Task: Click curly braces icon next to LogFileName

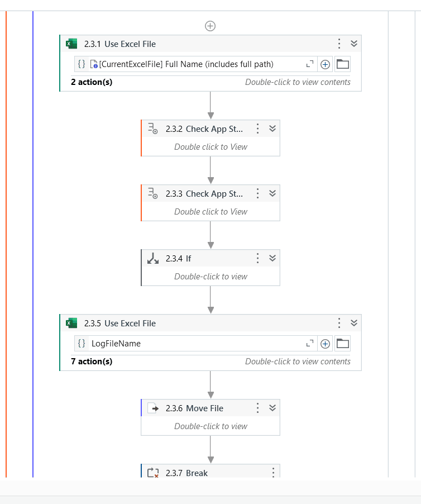Action: click(82, 343)
